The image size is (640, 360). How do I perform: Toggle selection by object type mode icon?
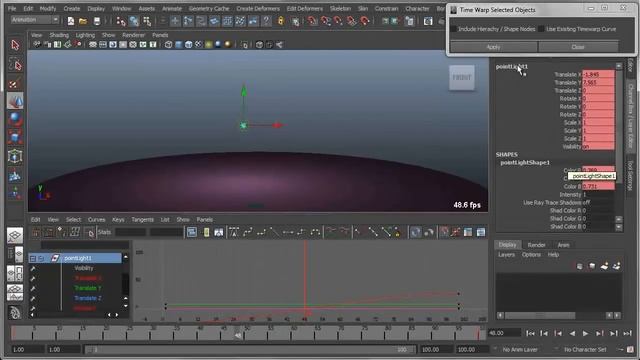[x=134, y=21]
